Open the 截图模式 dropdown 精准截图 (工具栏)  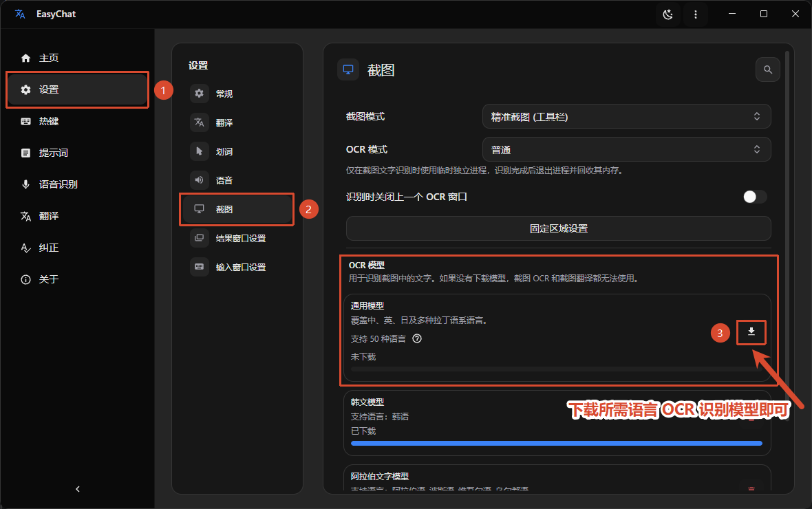pos(626,116)
